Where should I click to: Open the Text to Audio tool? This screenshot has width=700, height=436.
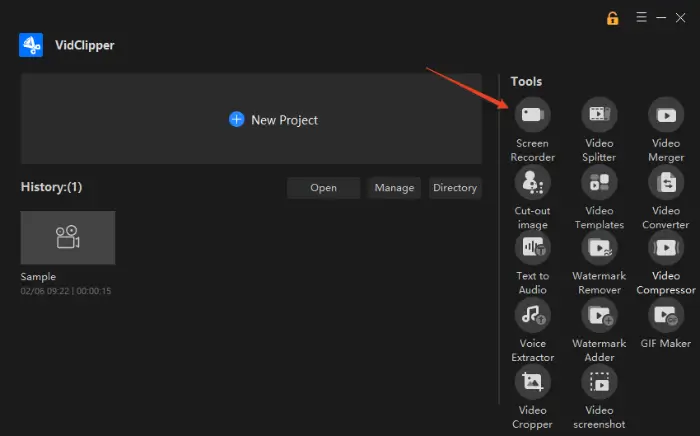click(532, 247)
